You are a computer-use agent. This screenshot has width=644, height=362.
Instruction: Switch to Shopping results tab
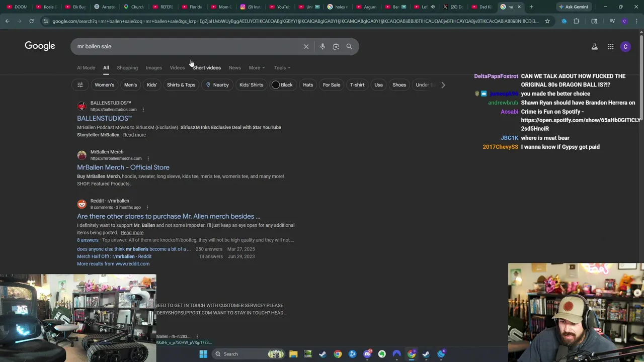click(x=127, y=68)
